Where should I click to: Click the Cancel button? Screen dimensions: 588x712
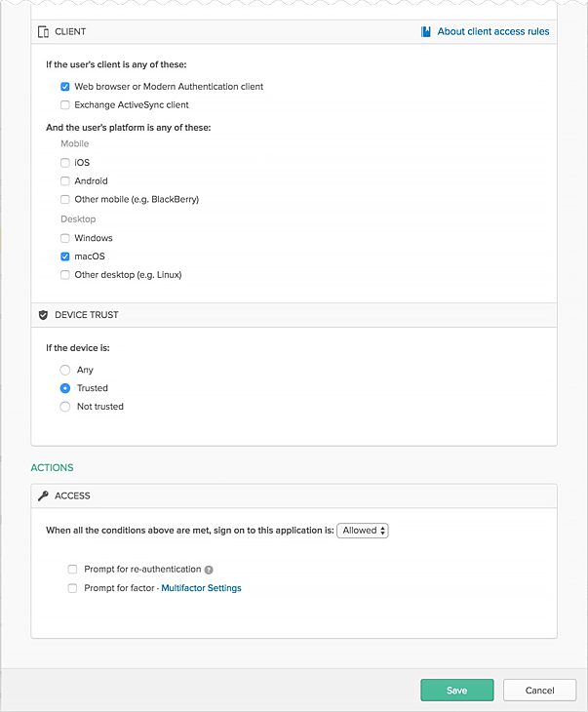[x=539, y=690]
